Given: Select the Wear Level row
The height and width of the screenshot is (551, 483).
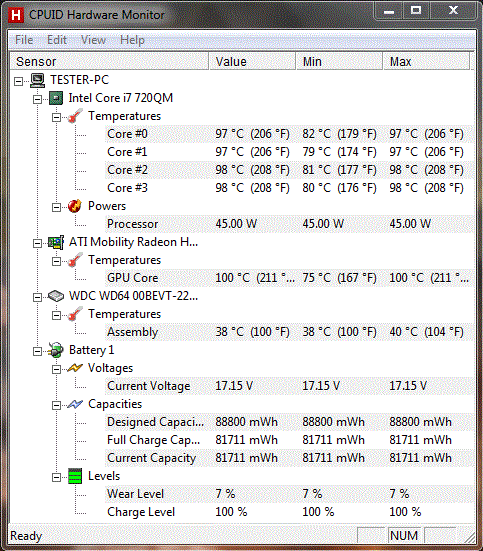Looking at the screenshot, I should [289, 494].
